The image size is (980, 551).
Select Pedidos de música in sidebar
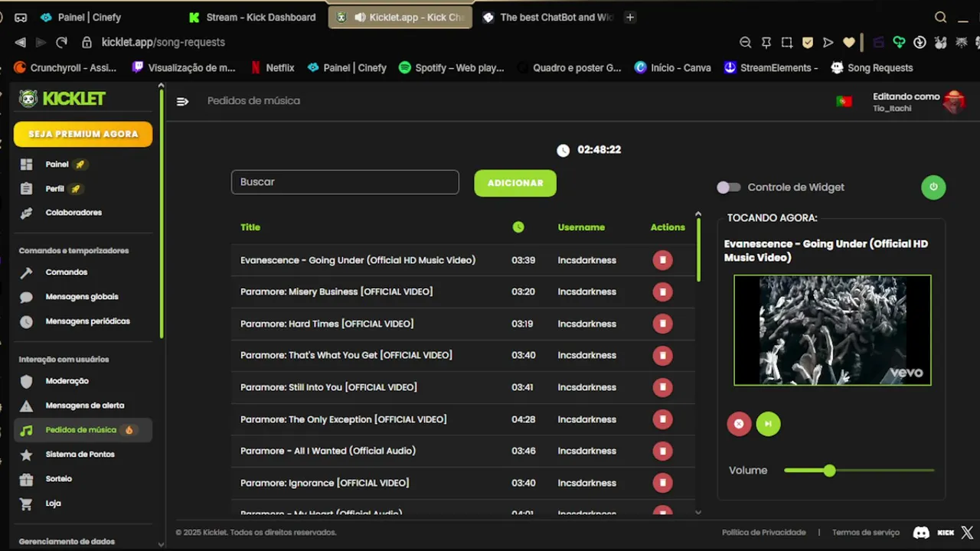[83, 430]
